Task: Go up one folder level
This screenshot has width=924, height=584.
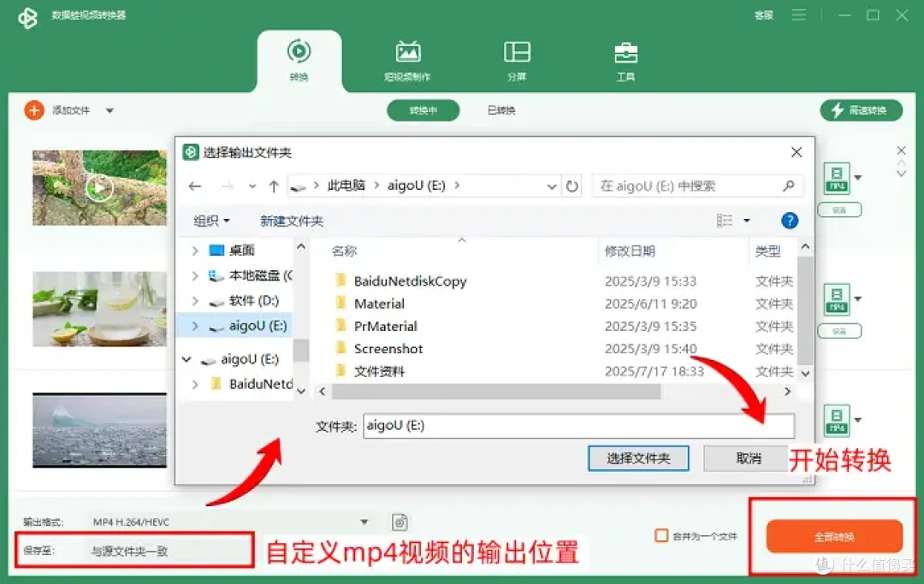Action: (x=274, y=186)
